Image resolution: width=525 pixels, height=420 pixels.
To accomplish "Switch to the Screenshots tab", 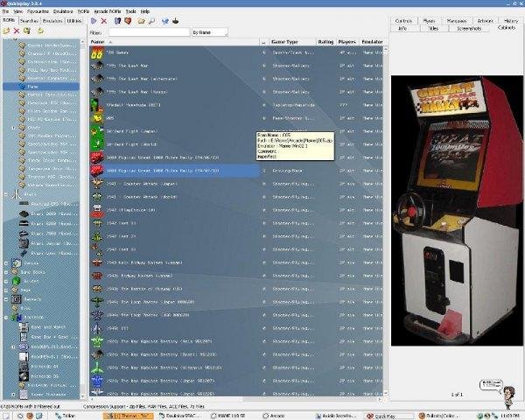I will [469, 29].
